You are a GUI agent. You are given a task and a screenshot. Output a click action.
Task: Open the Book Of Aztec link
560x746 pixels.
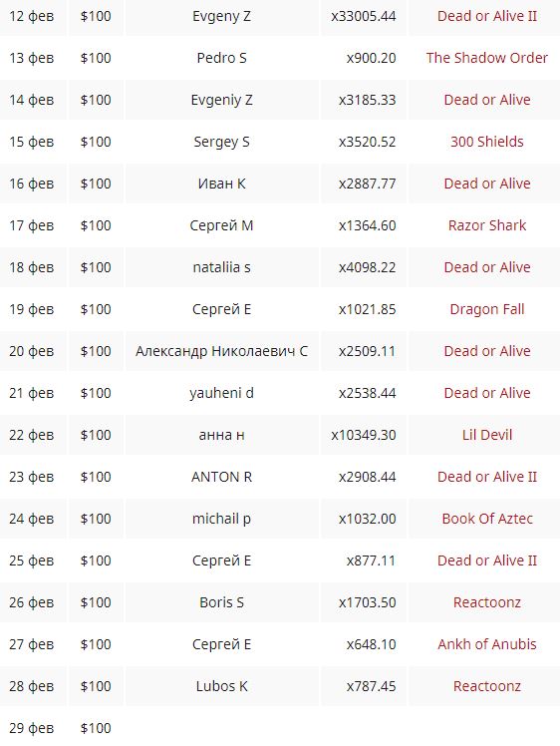[487, 519]
